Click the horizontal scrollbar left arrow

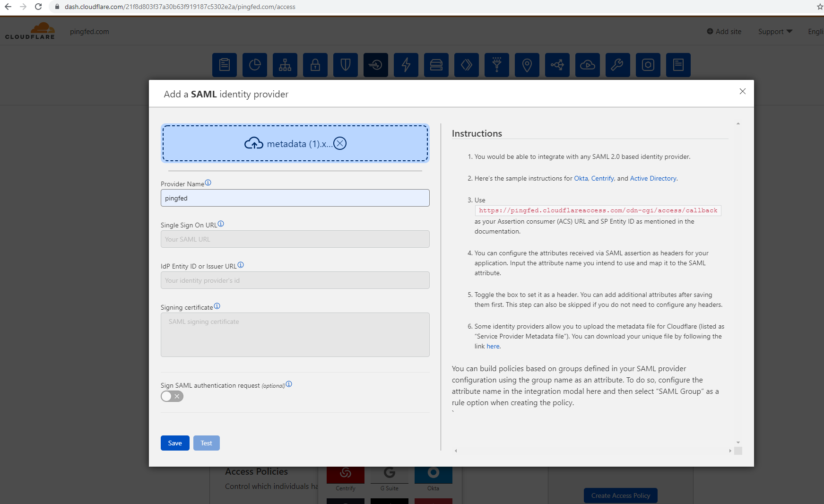[456, 451]
